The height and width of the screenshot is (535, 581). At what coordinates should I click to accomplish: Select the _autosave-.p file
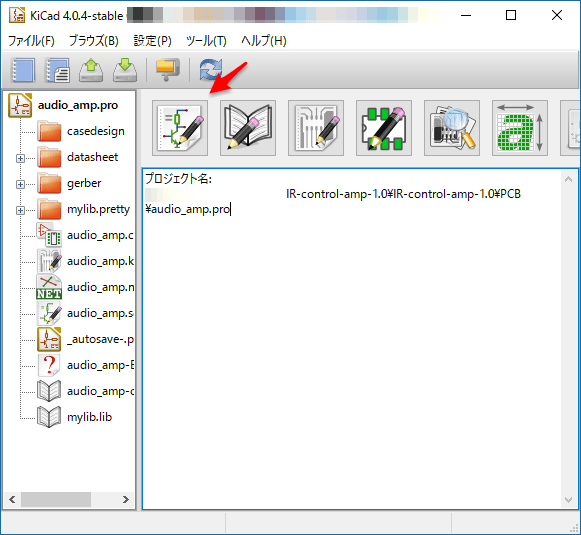point(100,339)
